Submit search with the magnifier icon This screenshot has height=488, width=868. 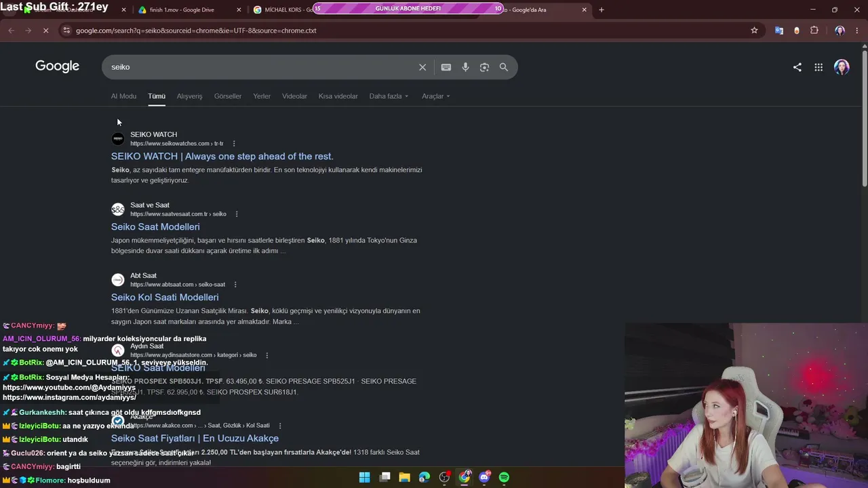coord(504,67)
